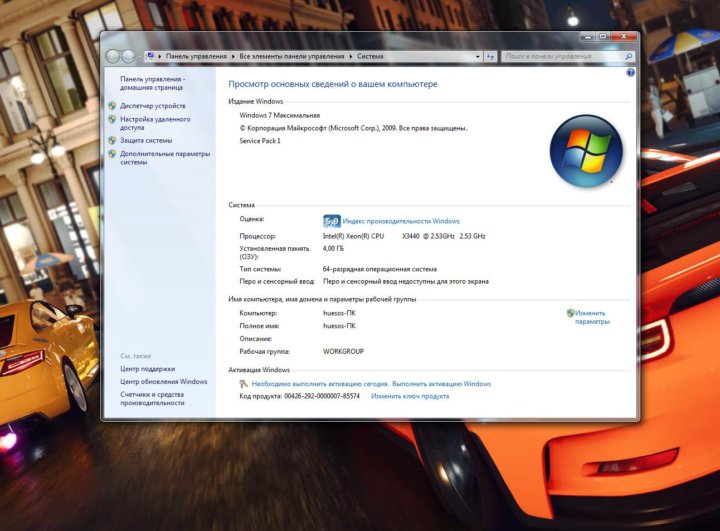
Task: Click heading 'Просмотр основных сведений о вашем компьютере'
Action: click(x=333, y=84)
